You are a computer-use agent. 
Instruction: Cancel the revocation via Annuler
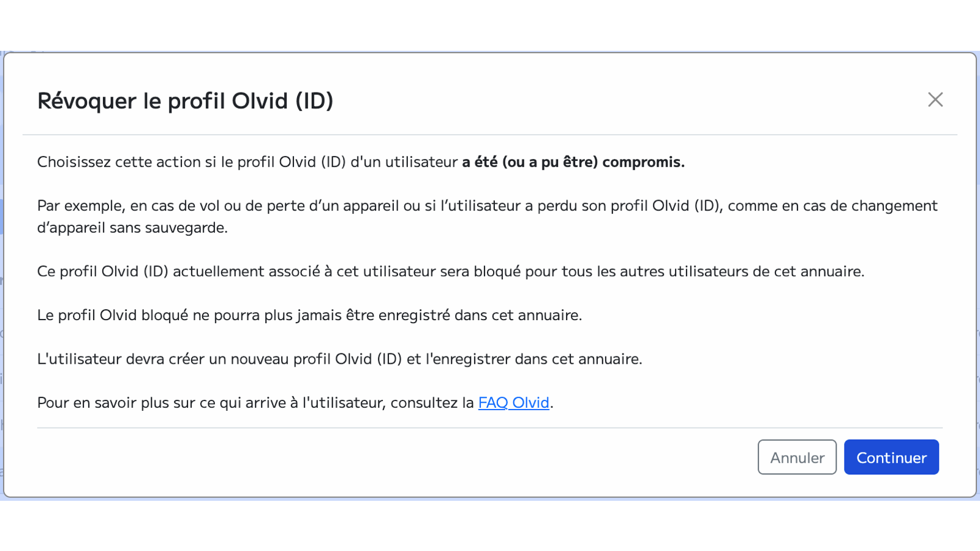[x=797, y=457]
